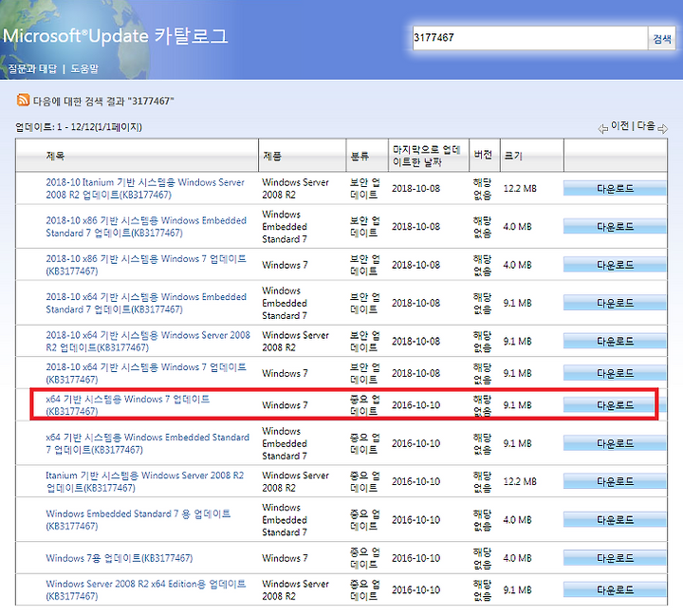Click 중요 업데이트 classification in Windows 7용 row
Viewport: 683px width, 616px height.
click(364, 558)
